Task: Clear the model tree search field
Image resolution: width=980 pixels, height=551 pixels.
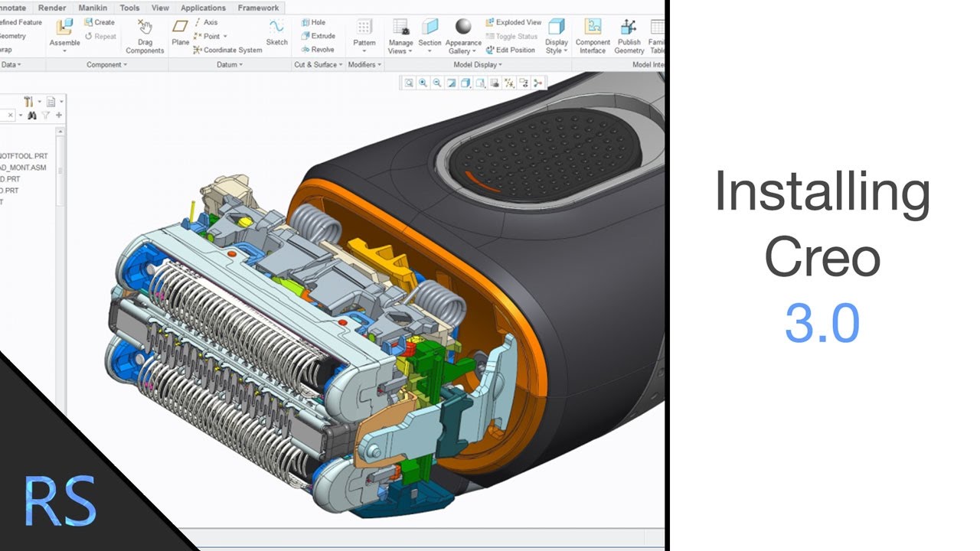Action: click(11, 115)
